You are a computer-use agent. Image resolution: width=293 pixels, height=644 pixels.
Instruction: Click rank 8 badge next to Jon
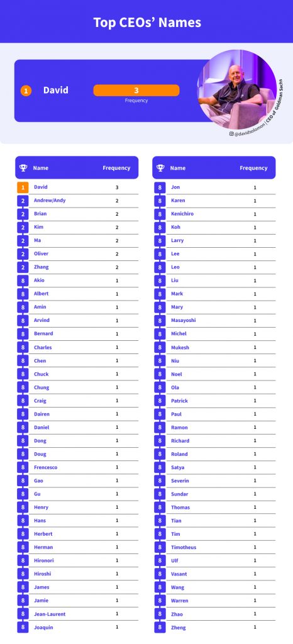coord(160,187)
